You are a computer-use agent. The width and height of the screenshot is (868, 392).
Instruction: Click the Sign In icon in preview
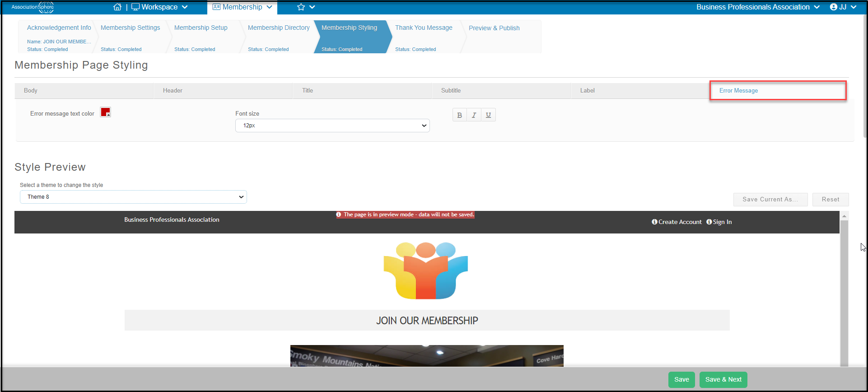709,222
